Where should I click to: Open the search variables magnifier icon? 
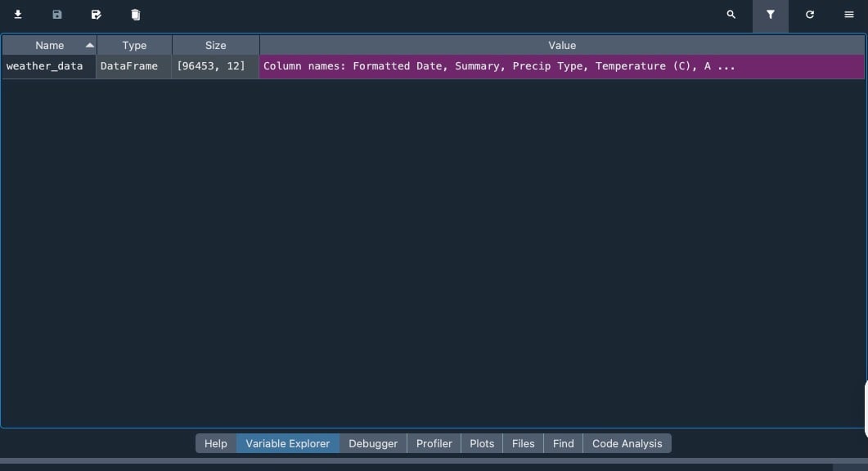(731, 15)
